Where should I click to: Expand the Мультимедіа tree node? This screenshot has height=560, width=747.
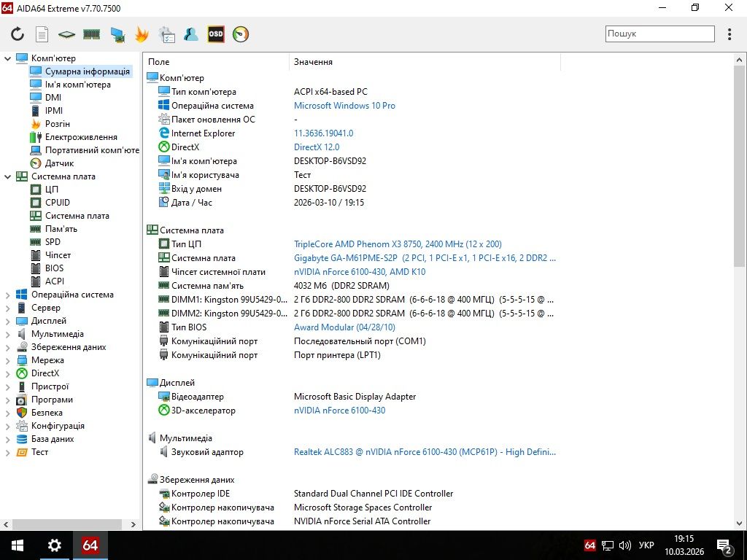tap(7, 334)
